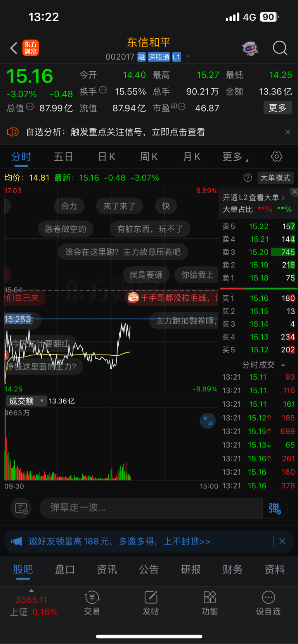This screenshot has height=644, width=298.
Task: Select the 卖3 15.20 order row
Action: click(258, 252)
